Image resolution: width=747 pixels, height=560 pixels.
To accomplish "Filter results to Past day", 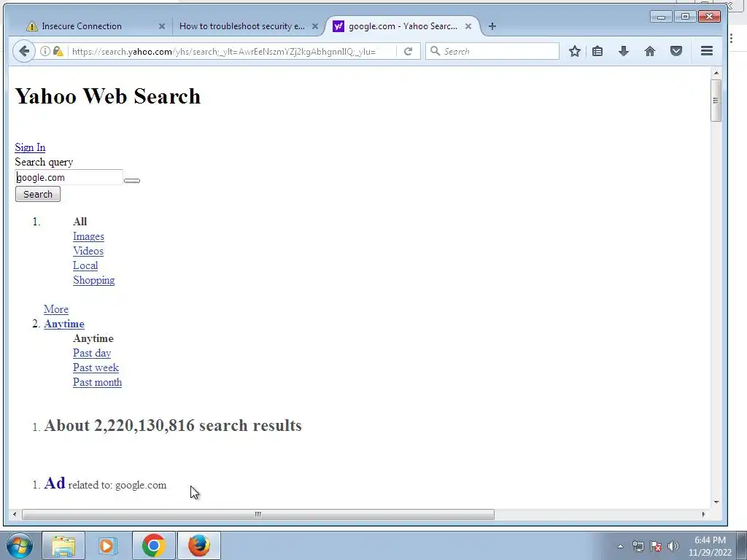I will pyautogui.click(x=92, y=354).
